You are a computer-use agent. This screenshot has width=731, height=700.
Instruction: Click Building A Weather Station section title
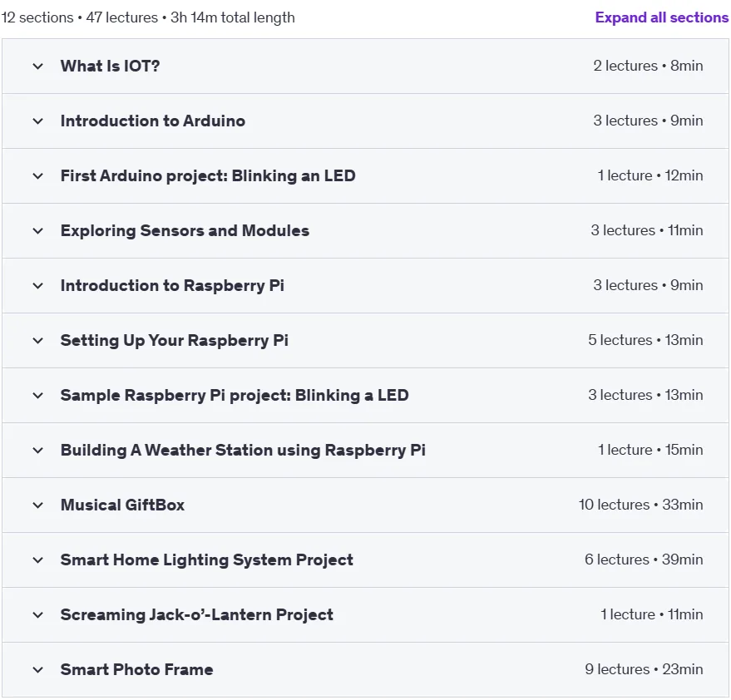[243, 451]
